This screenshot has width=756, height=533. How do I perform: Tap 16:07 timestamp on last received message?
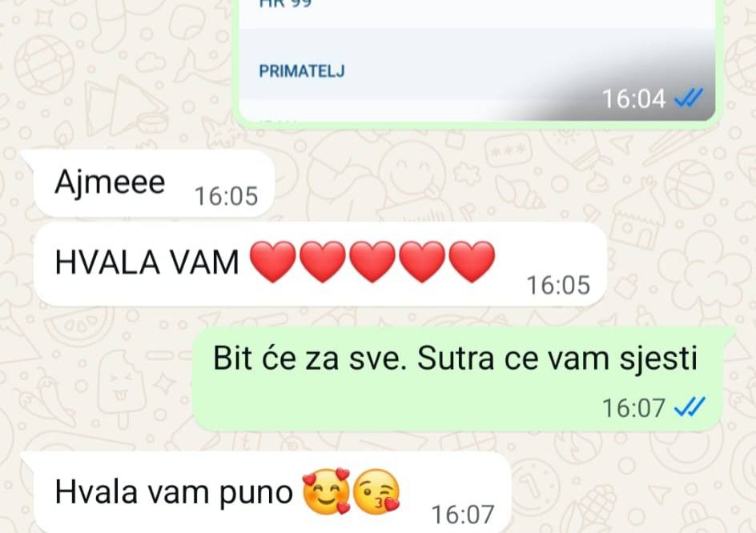pyautogui.click(x=463, y=515)
